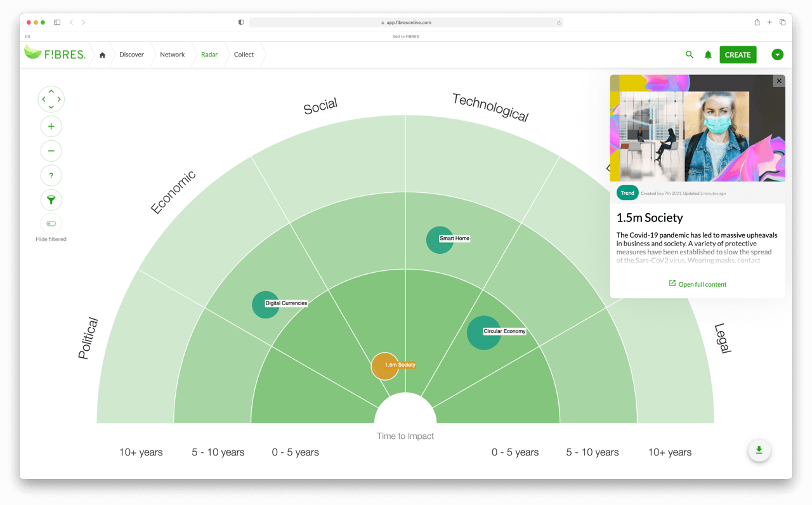
Task: Open the filter funnel icon
Action: click(x=51, y=200)
